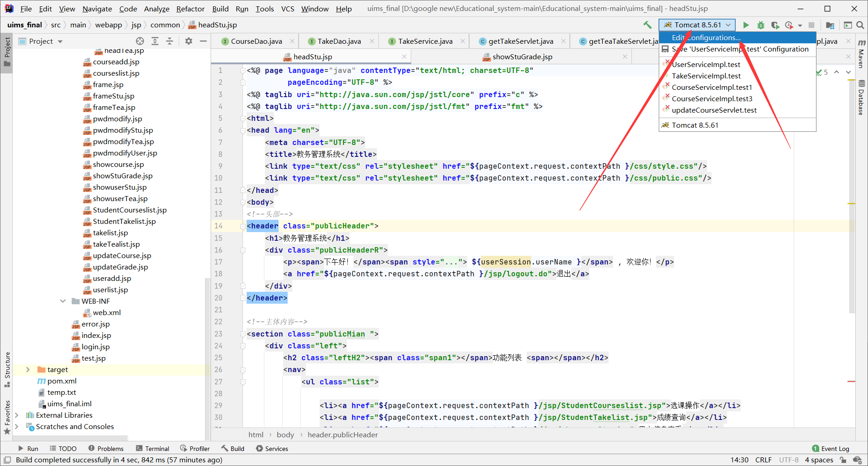This screenshot has width=868, height=466.
Task: Choose CourseServiceImpl.test3 configuration
Action: 737,98
